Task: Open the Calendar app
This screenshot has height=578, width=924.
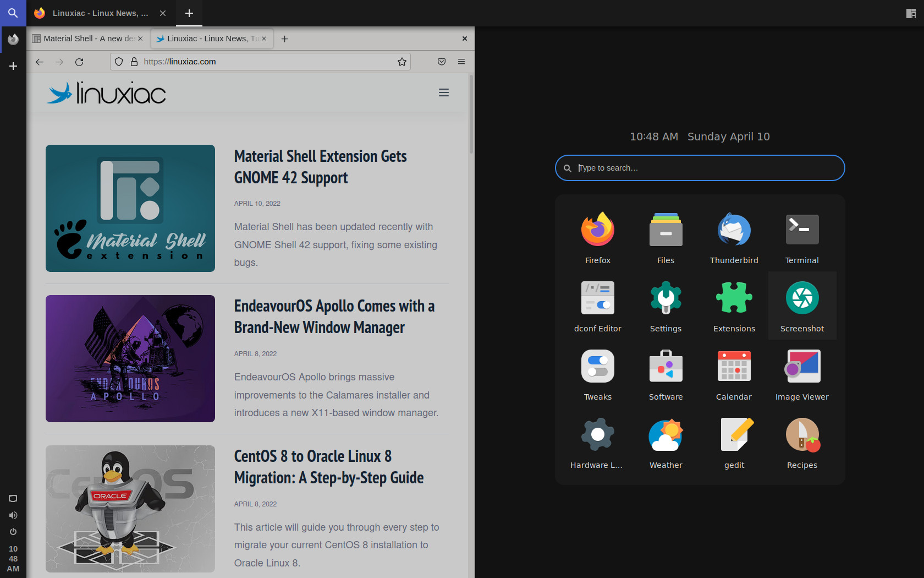Action: [734, 374]
